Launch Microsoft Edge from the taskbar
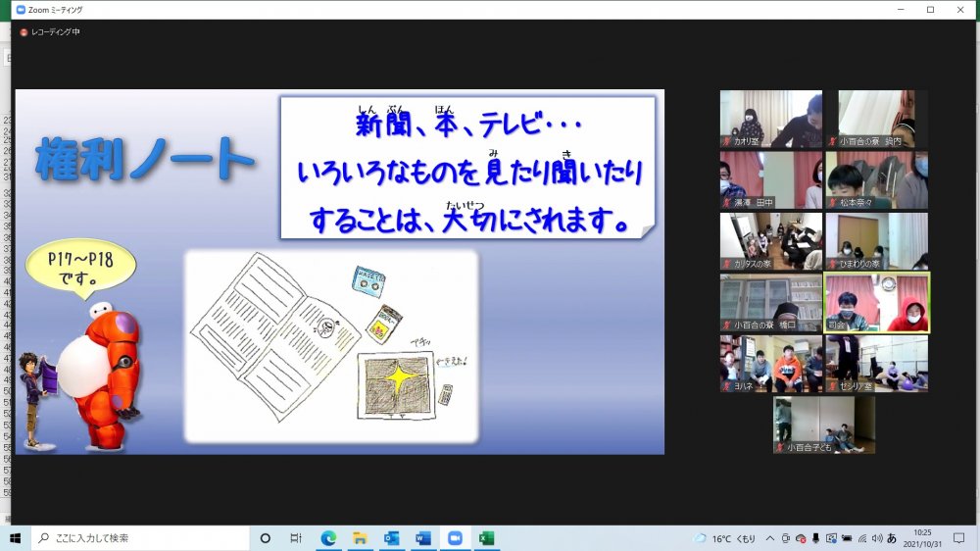 329,538
